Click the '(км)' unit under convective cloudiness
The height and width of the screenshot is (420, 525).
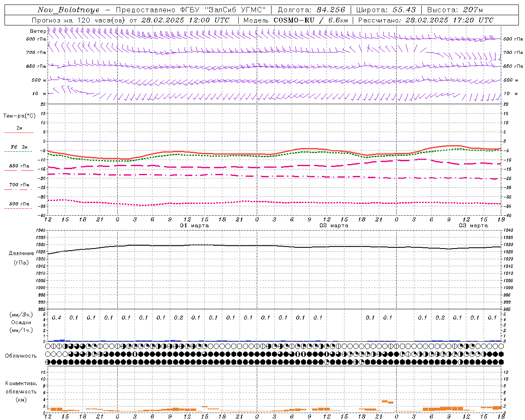(21, 399)
